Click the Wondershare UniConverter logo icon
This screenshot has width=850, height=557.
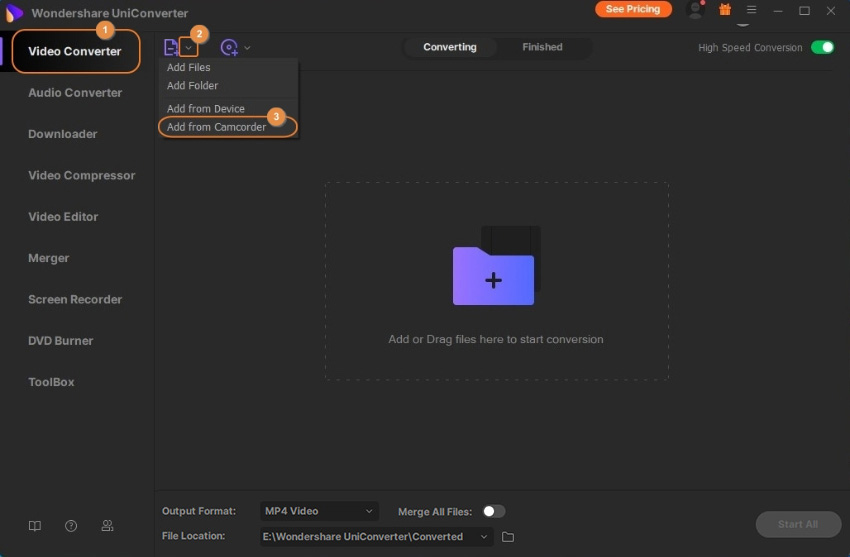click(14, 12)
